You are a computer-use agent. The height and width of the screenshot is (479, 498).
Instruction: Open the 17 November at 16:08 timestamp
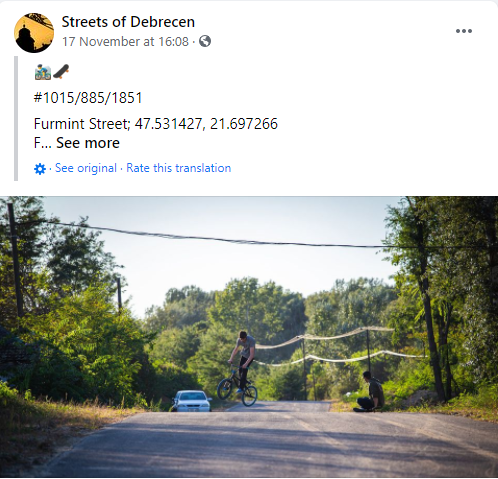pos(125,42)
